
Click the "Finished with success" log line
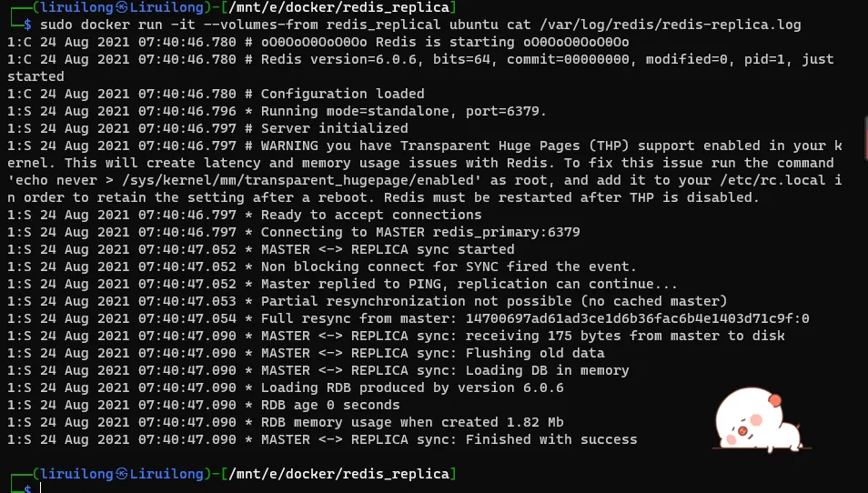pos(551,439)
